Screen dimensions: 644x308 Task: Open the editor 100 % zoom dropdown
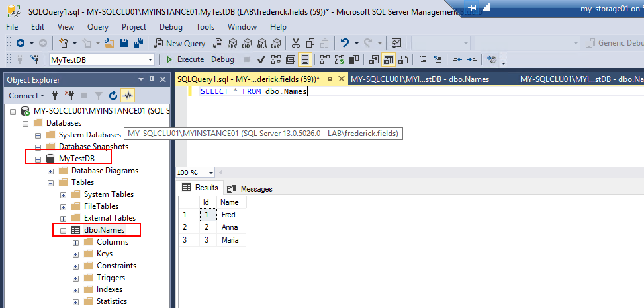211,173
